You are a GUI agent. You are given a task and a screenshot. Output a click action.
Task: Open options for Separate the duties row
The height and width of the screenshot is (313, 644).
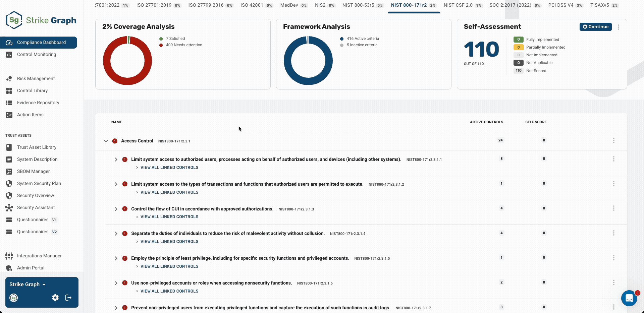pos(614,233)
